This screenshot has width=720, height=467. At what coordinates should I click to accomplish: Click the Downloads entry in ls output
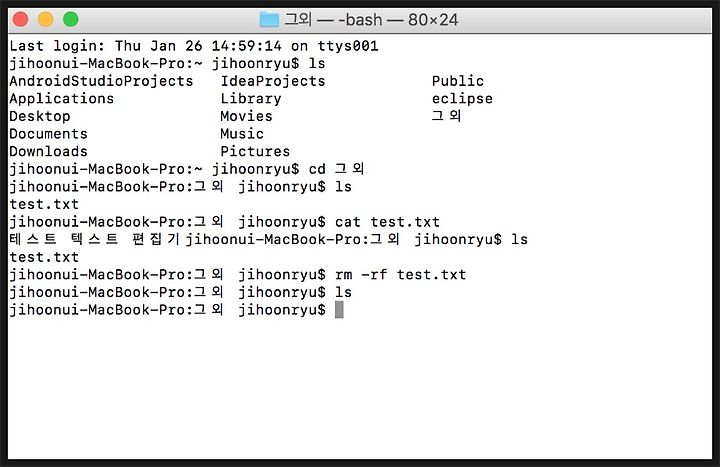pos(48,152)
